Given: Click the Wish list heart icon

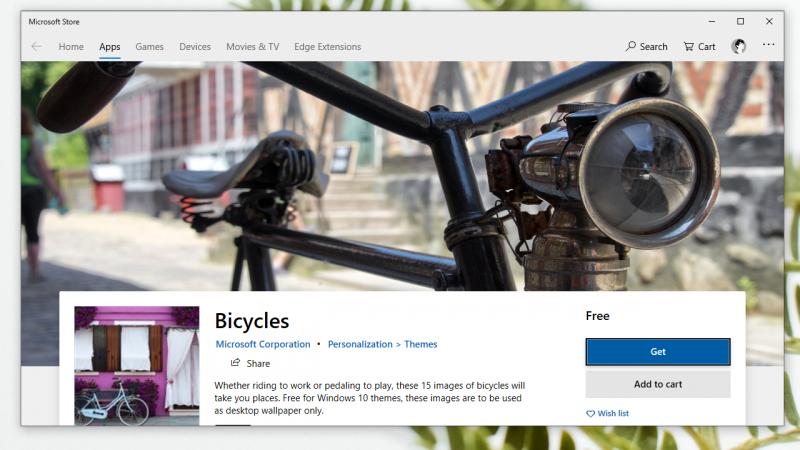Looking at the screenshot, I should click(x=590, y=413).
